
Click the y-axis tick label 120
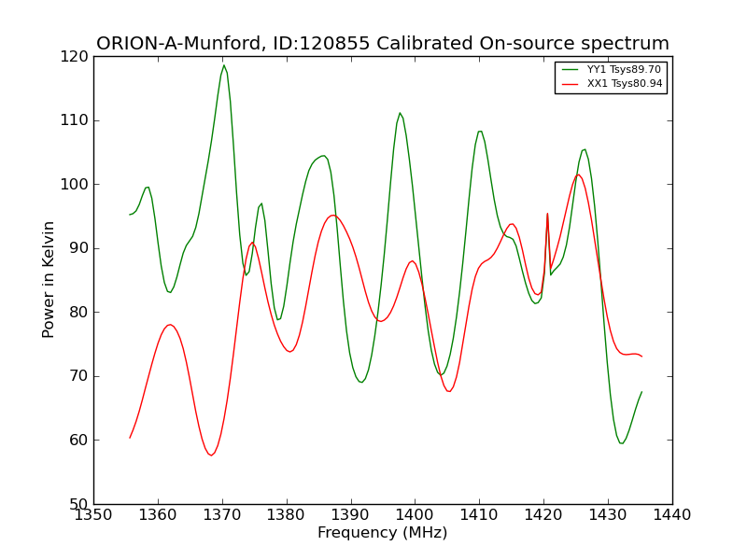tap(75, 57)
